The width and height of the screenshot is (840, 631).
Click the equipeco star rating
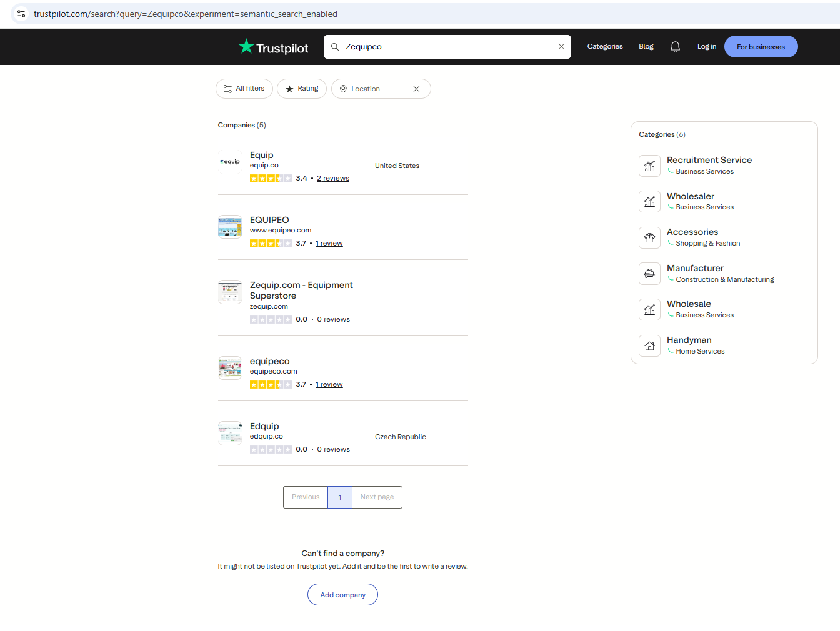tap(271, 385)
